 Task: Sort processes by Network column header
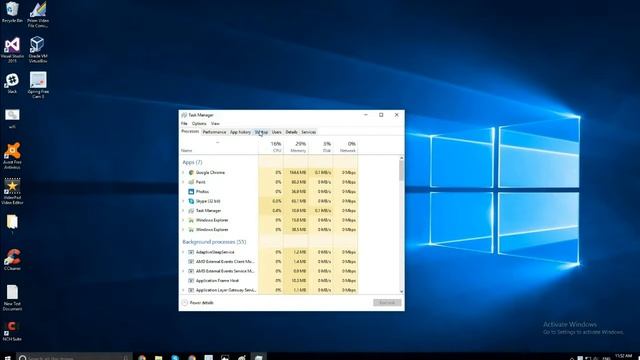click(x=346, y=147)
